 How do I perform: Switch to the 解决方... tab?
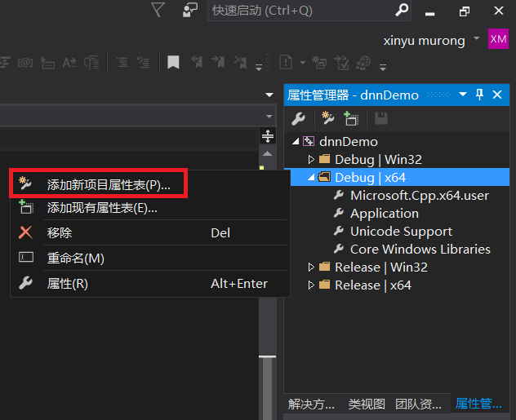(x=311, y=404)
